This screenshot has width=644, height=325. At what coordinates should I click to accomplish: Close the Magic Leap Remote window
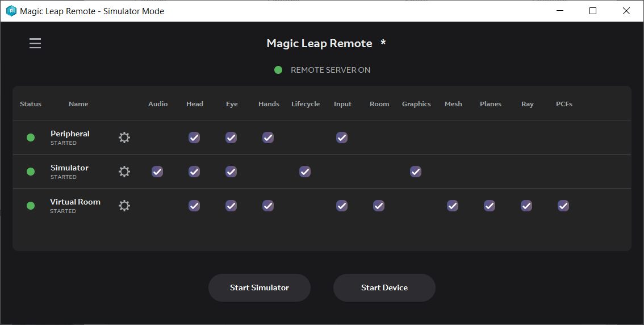(626, 11)
